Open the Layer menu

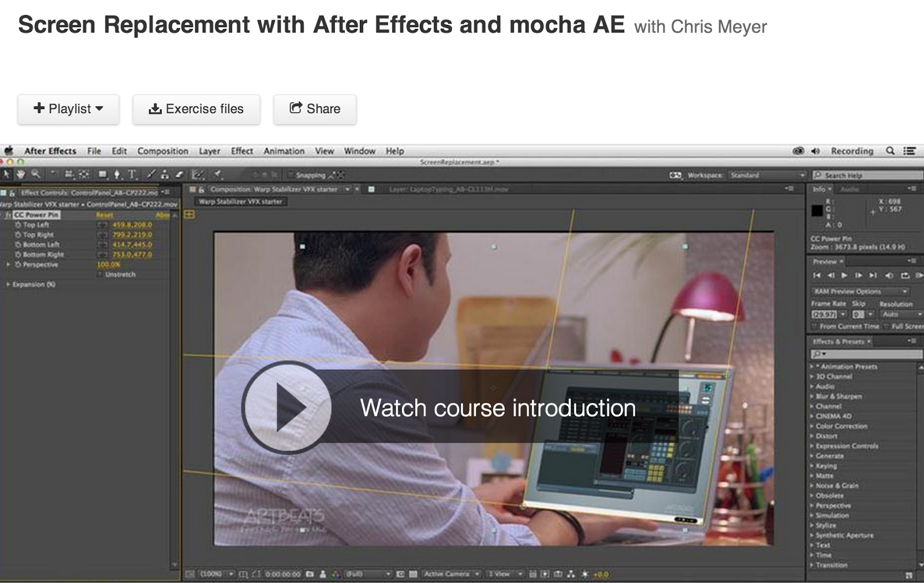[210, 151]
